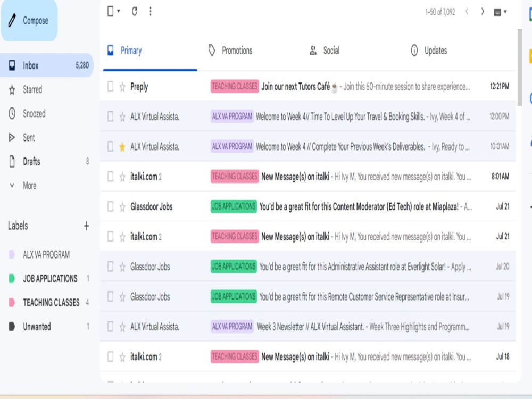Select the Content Moderator Glassdoor email checkbox

pos(111,206)
